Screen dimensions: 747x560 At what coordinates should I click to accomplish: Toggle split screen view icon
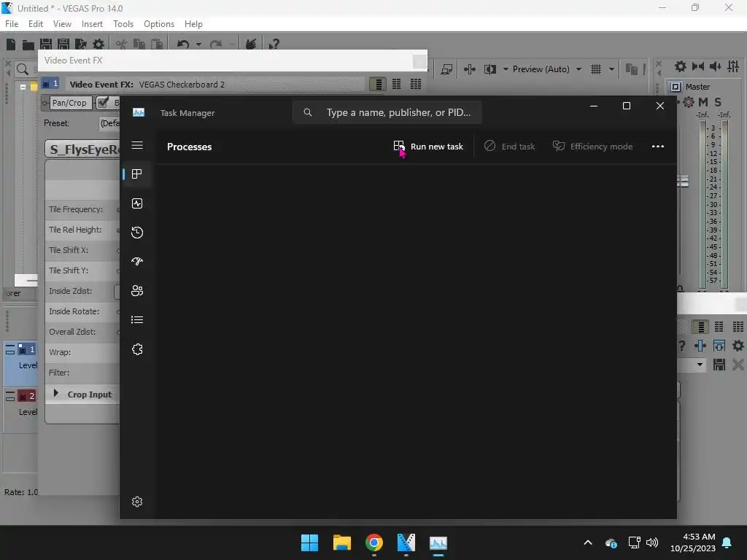pyautogui.click(x=489, y=69)
